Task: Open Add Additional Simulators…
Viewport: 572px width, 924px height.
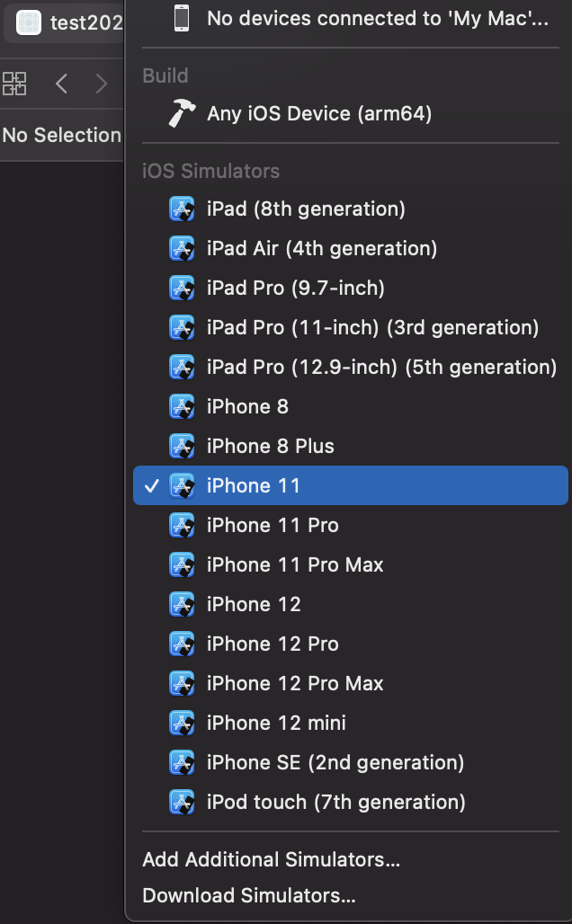Action: click(x=271, y=859)
